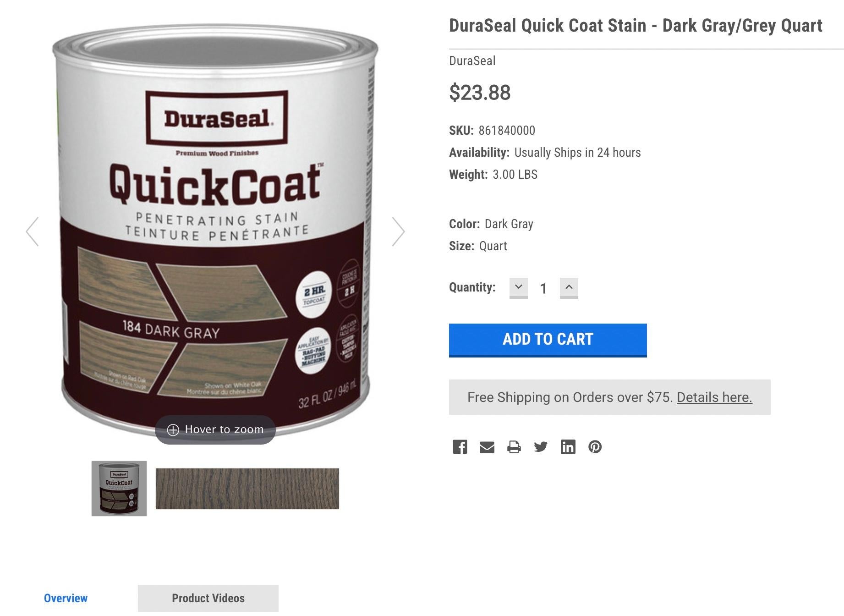Image resolution: width=844 pixels, height=616 pixels.
Task: Print this product page
Action: coord(514,447)
